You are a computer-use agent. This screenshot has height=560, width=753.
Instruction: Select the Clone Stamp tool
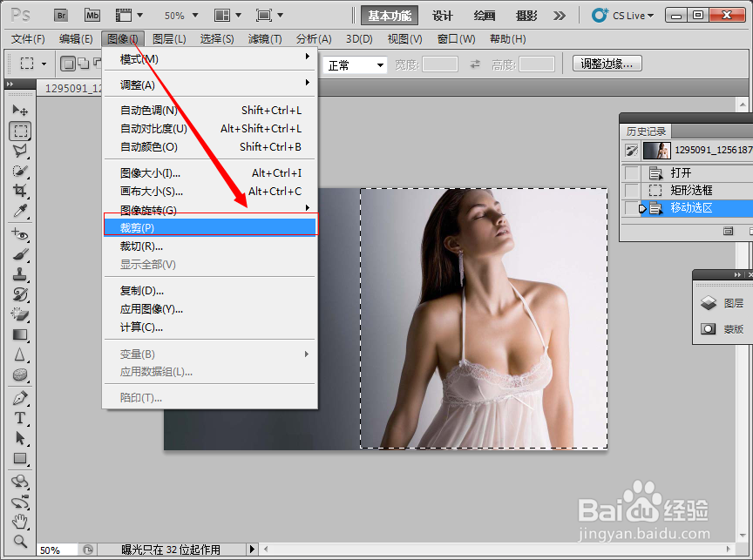[x=20, y=273]
